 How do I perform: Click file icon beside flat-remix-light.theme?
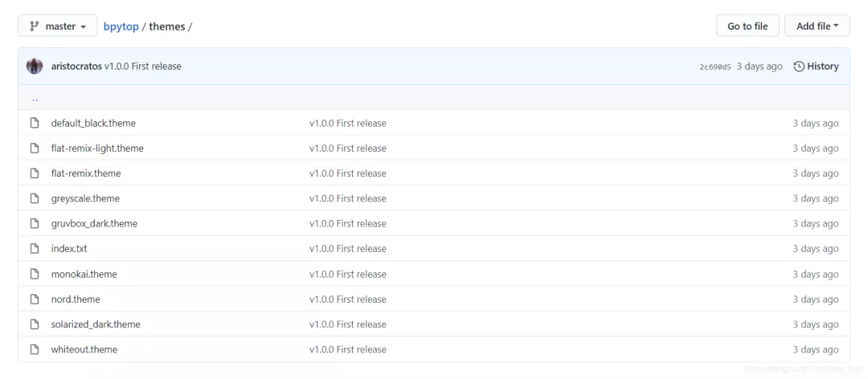tap(35, 149)
